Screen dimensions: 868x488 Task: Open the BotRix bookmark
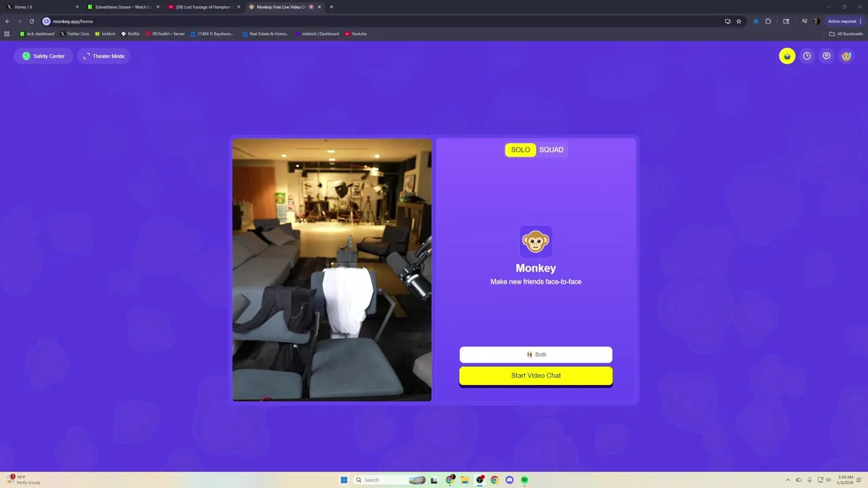[130, 34]
